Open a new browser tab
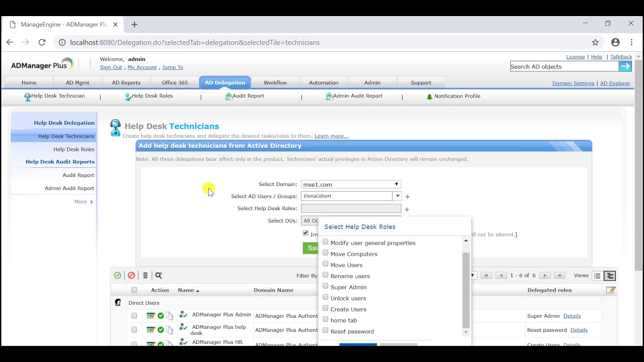This screenshot has width=644, height=362. click(134, 24)
